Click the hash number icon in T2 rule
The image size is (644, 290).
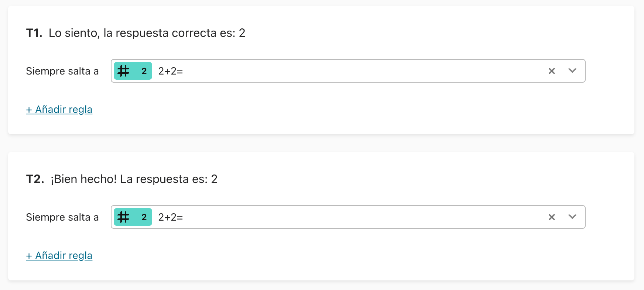point(123,217)
